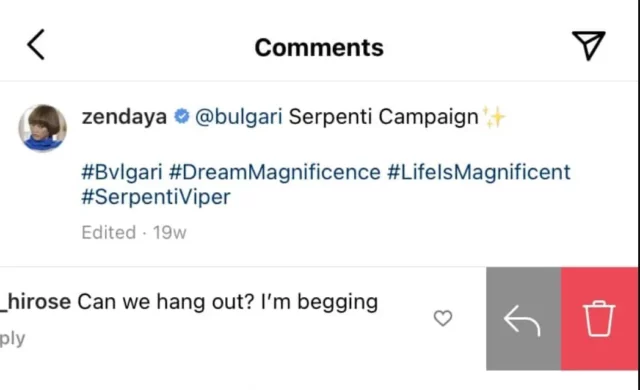This screenshot has width=640, height=390.
Task: Open zendaya's profile picture
Action: pyautogui.click(x=43, y=128)
